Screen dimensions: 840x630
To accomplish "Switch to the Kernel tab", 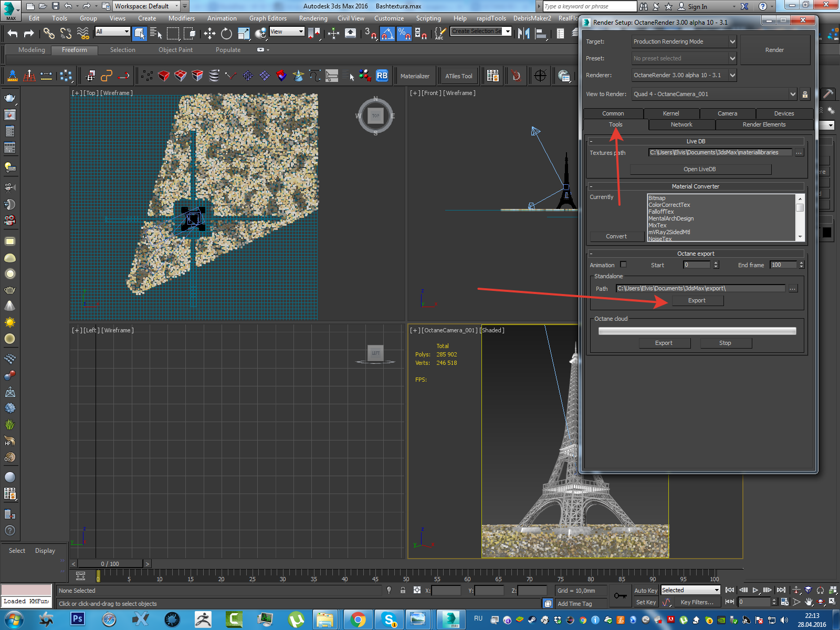I will pyautogui.click(x=671, y=113).
